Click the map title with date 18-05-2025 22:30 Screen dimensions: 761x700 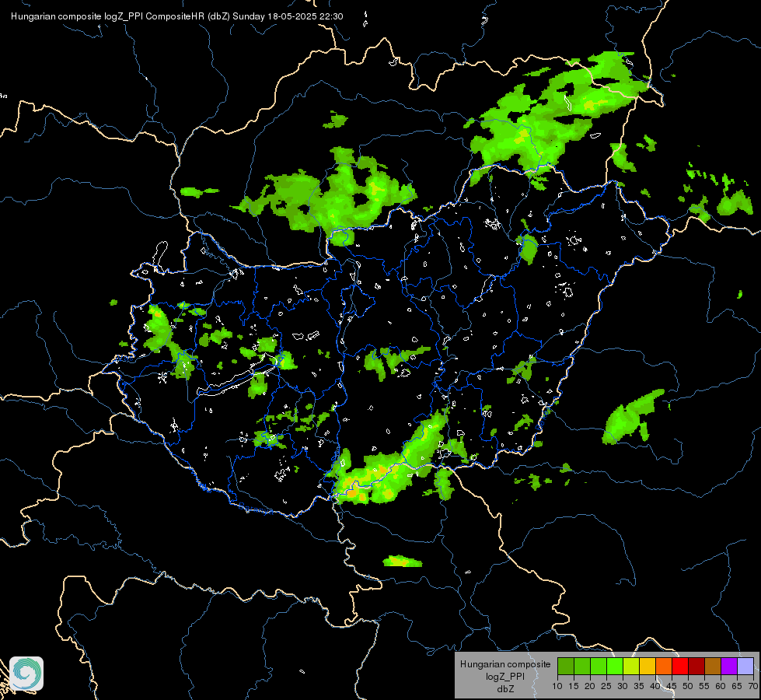177,16
